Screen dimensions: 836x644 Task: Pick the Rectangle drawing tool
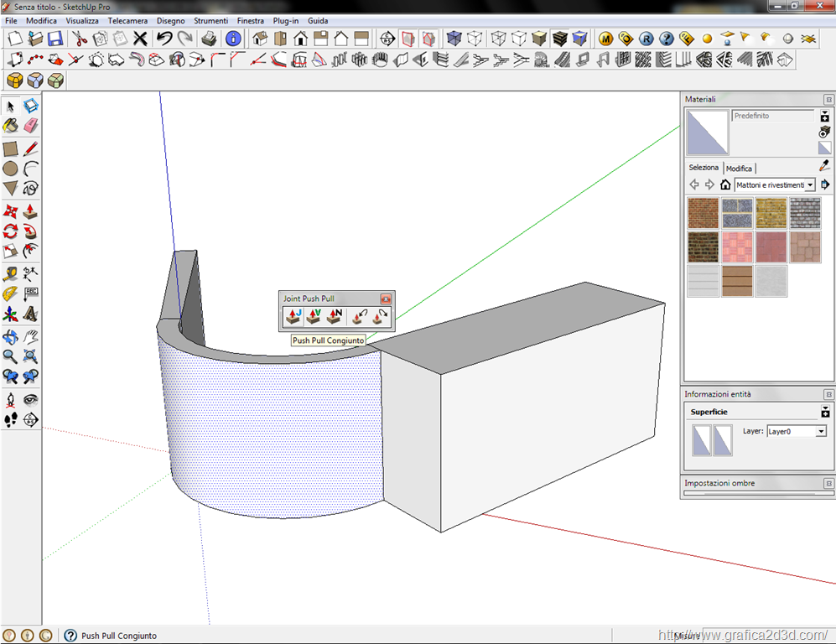tap(10, 149)
